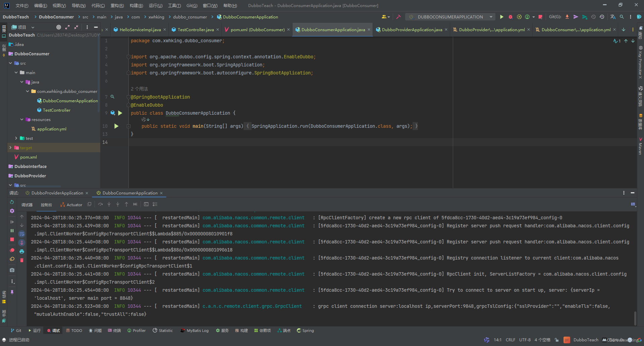
Task: Collapse the resources folder
Action: tap(22, 119)
